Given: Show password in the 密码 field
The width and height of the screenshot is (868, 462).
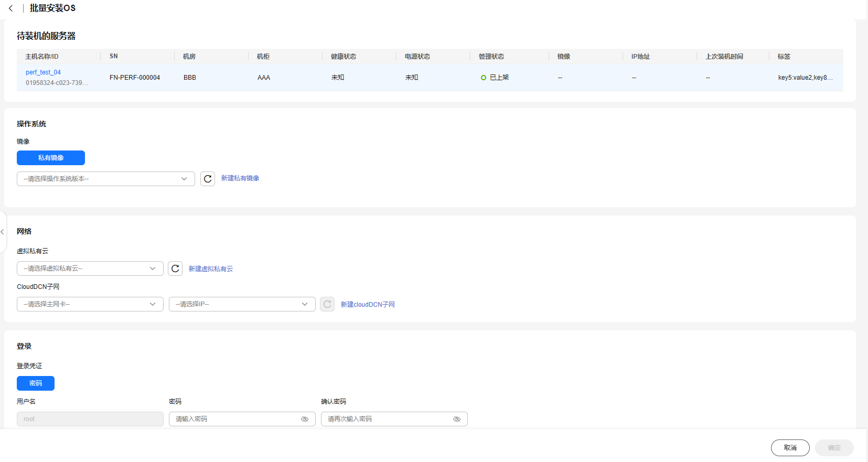Looking at the screenshot, I should (305, 419).
